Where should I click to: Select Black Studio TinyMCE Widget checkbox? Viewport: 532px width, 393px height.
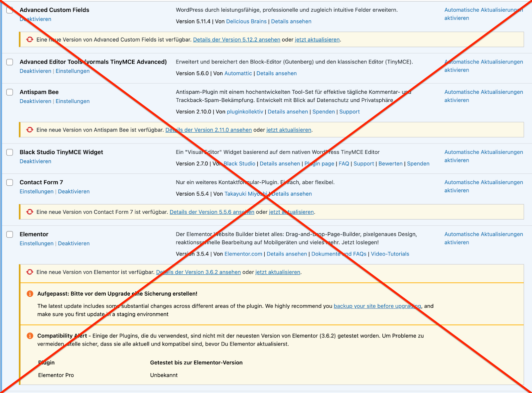coord(10,152)
